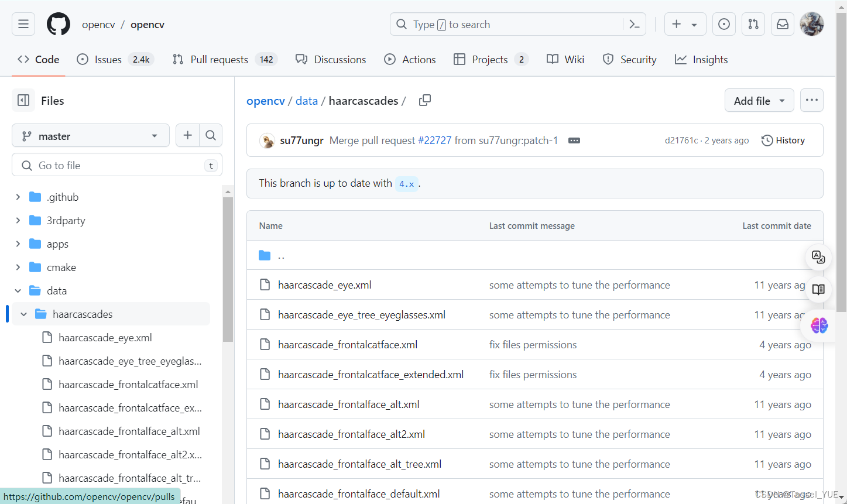Image resolution: width=847 pixels, height=504 pixels.
Task: Open parent directory folder icon
Action: (265, 255)
